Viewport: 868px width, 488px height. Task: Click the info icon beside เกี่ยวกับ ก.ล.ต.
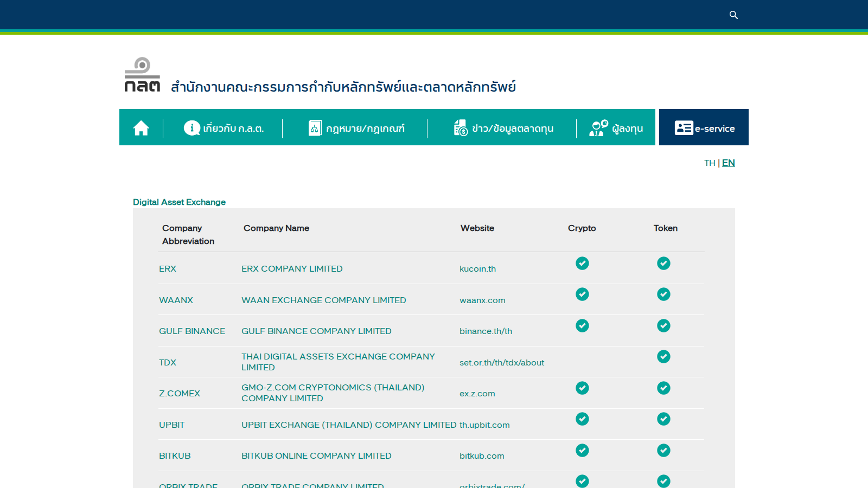pos(192,127)
